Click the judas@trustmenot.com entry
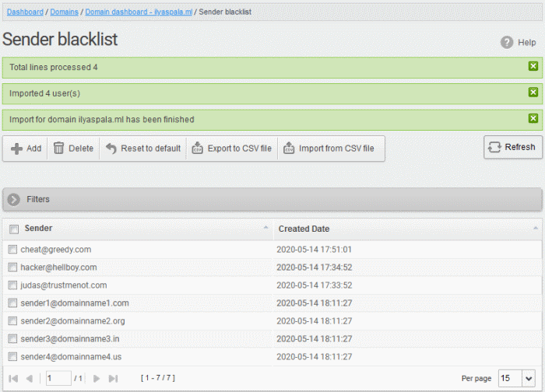This screenshot has height=392, width=545. 64,285
